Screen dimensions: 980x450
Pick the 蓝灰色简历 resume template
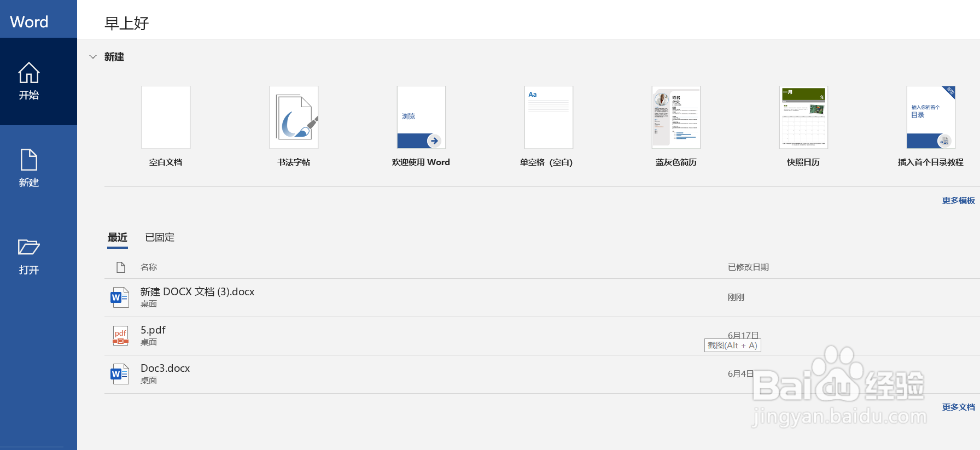point(676,117)
